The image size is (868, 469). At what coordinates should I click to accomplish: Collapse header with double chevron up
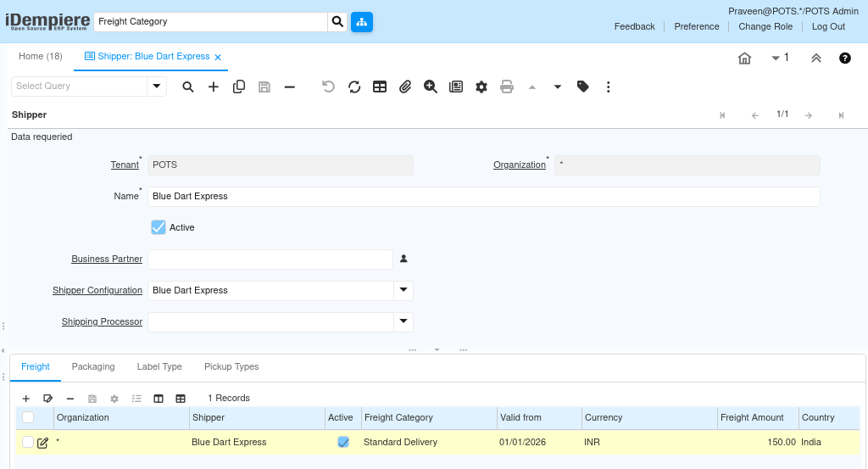coord(816,59)
